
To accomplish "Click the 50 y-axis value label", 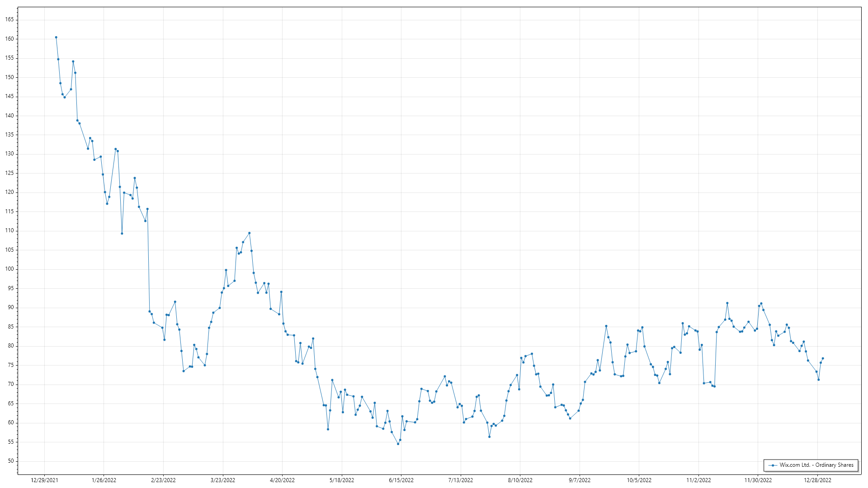I will click(11, 461).
